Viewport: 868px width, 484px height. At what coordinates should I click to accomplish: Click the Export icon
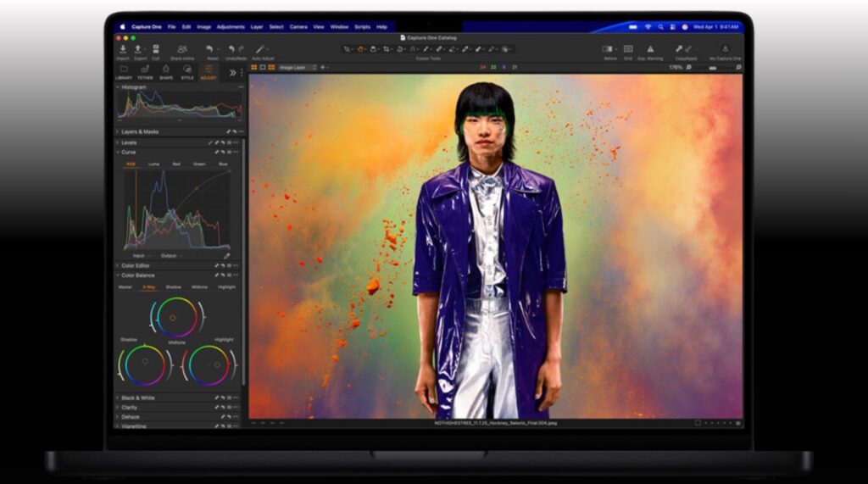tap(139, 49)
